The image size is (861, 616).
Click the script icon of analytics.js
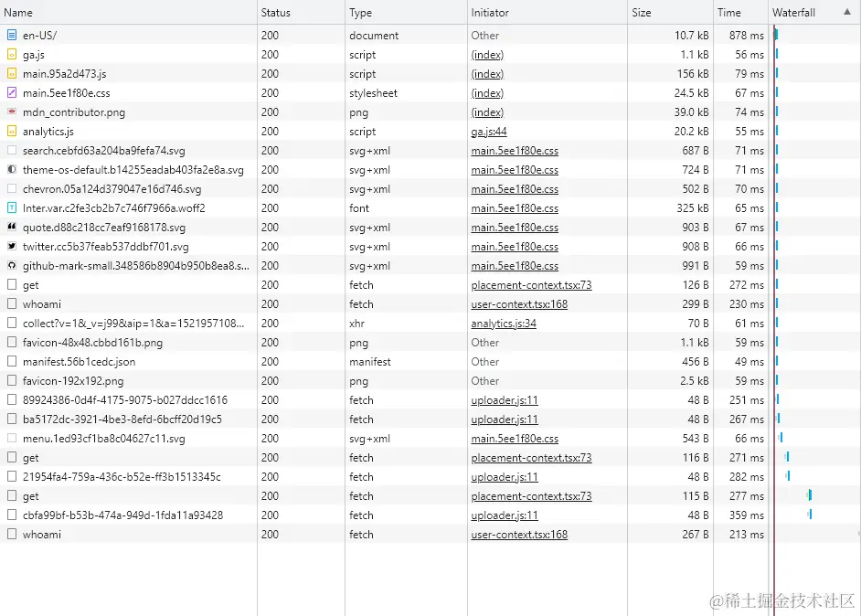point(12,132)
